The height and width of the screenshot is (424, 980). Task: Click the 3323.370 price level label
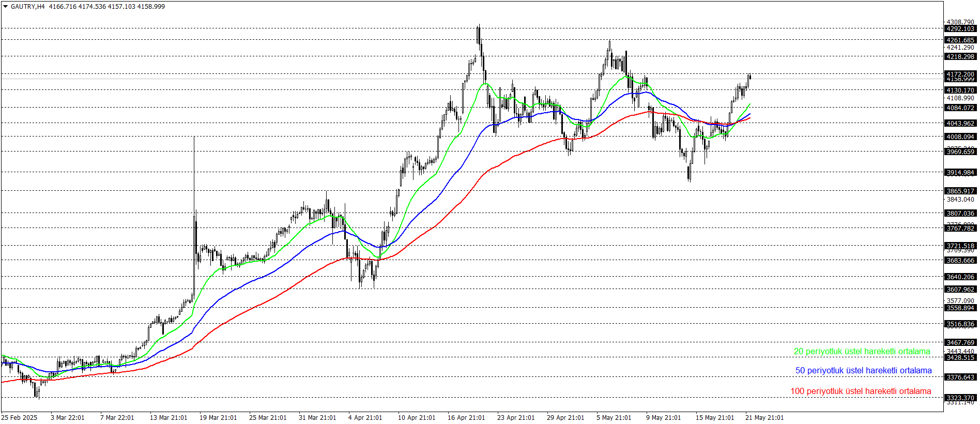[960, 398]
